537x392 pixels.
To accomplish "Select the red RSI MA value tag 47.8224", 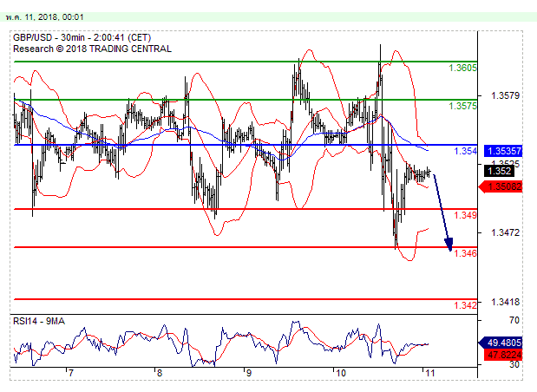I will click(503, 355).
